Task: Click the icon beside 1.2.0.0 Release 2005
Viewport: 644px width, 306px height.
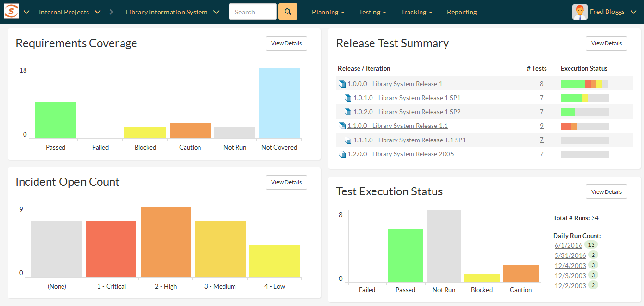Action: [342, 154]
